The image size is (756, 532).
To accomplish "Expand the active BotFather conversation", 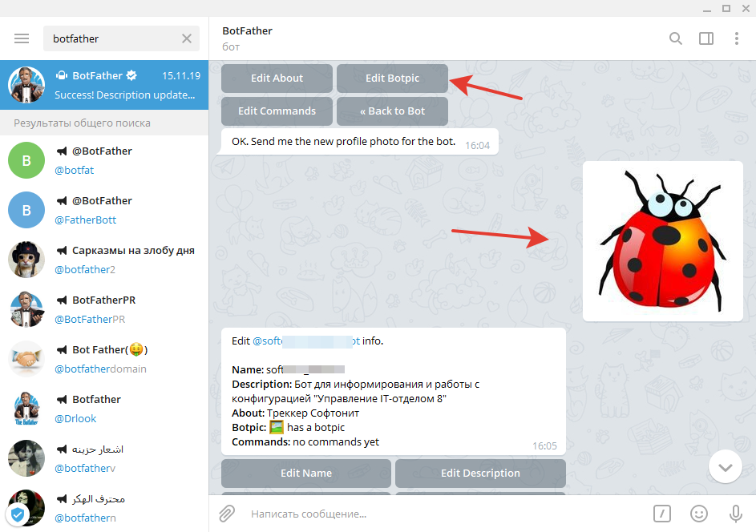I will (x=104, y=84).
